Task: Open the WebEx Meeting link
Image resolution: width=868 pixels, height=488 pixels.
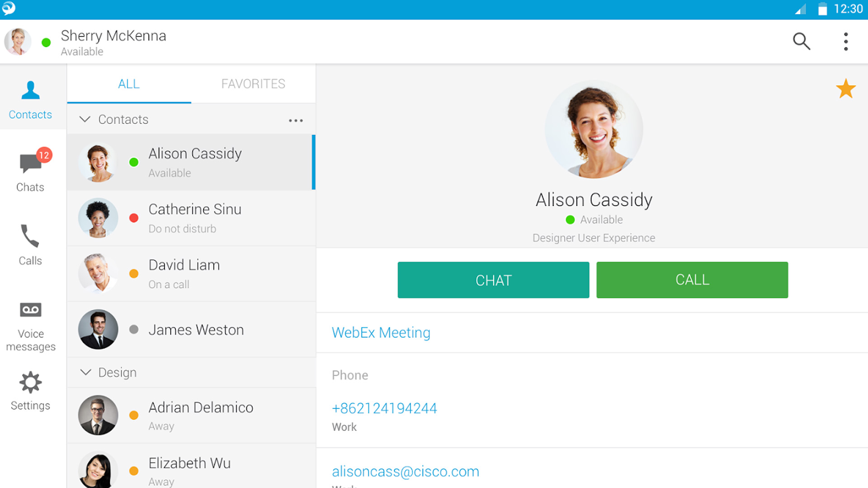Action: click(381, 333)
